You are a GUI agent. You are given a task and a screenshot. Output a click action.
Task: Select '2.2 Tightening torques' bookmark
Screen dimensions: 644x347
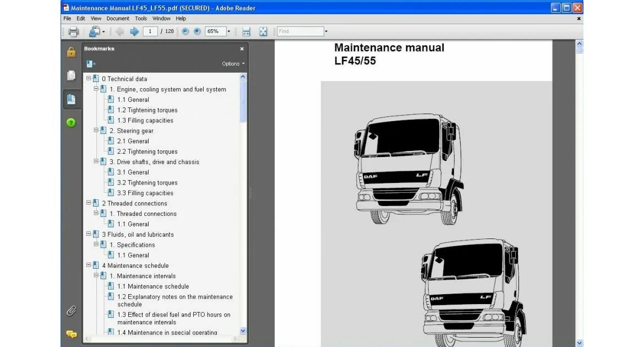click(x=148, y=151)
